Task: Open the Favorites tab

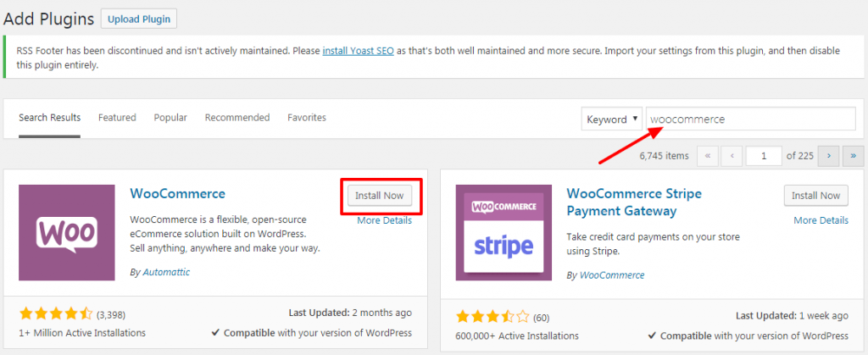Action: point(307,118)
